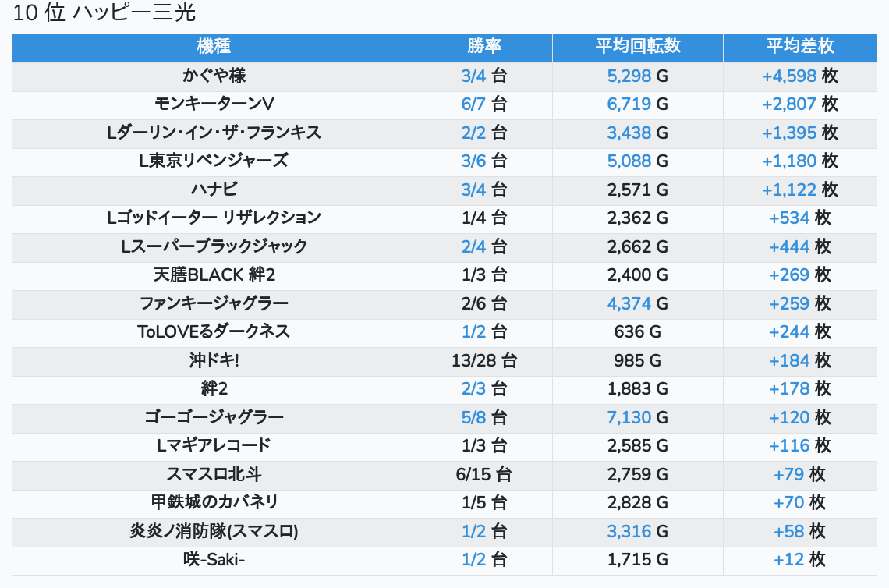Select the ハナビ machine name cell
The height and width of the screenshot is (588, 889).
coord(214,190)
